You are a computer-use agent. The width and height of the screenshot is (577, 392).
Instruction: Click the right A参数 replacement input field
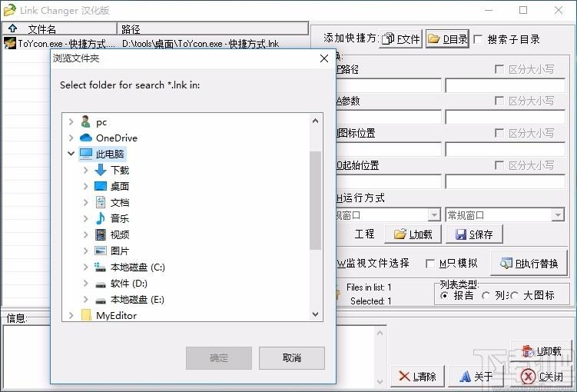(506, 117)
